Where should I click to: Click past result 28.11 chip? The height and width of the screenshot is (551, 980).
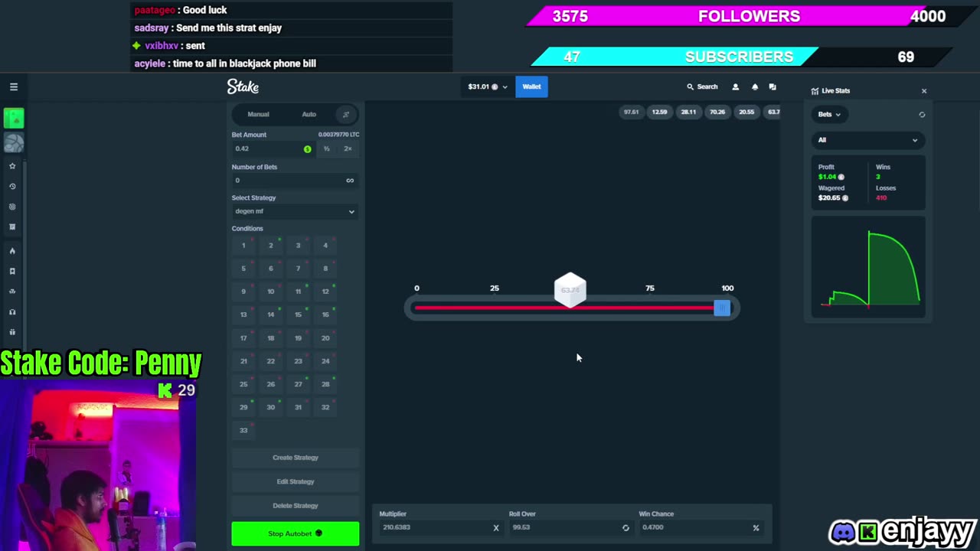click(688, 112)
